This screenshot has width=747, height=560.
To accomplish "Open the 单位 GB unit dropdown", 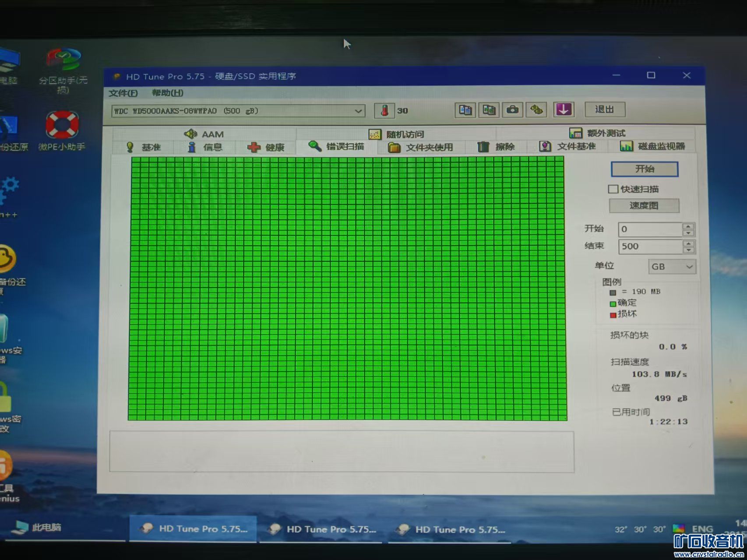I will pos(672,267).
